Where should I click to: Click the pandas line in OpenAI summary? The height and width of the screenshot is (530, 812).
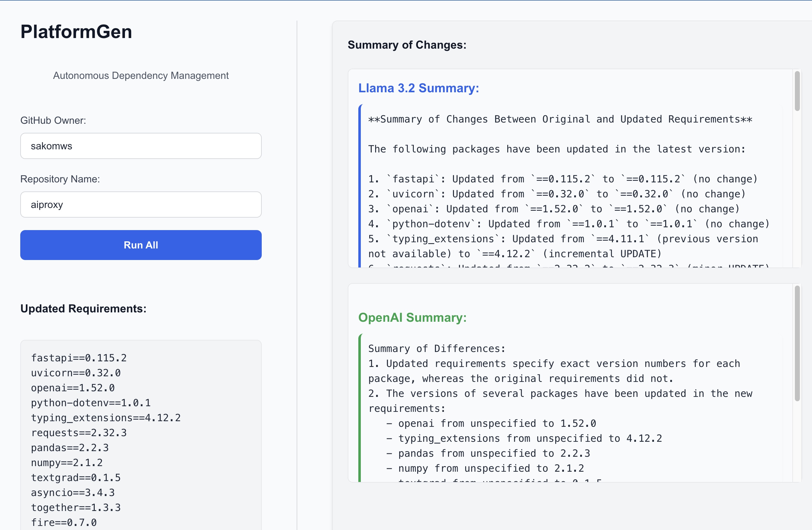point(488,453)
